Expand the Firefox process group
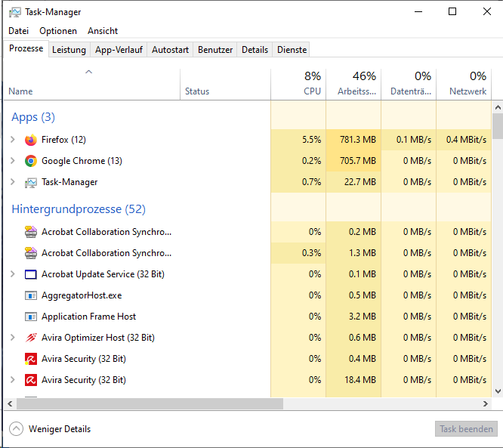Screen dimensions: 503x448 pyautogui.click(x=12, y=140)
